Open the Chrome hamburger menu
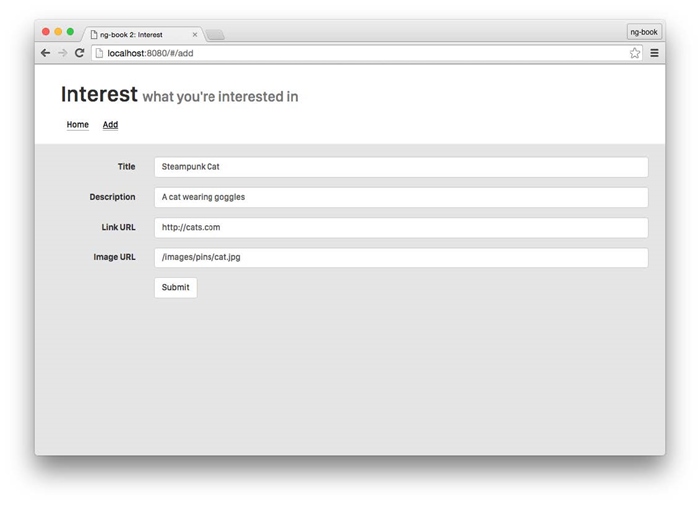This screenshot has width=700, height=505. (x=654, y=53)
